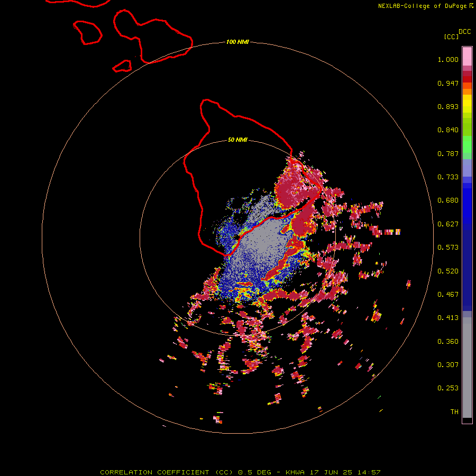Click the 0.360 scale value
This screenshot has height=476, width=476.
(448, 342)
